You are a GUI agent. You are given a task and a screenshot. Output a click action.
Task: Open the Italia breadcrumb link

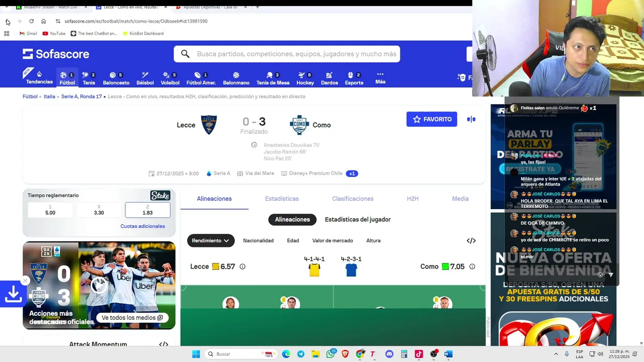tap(49, 97)
